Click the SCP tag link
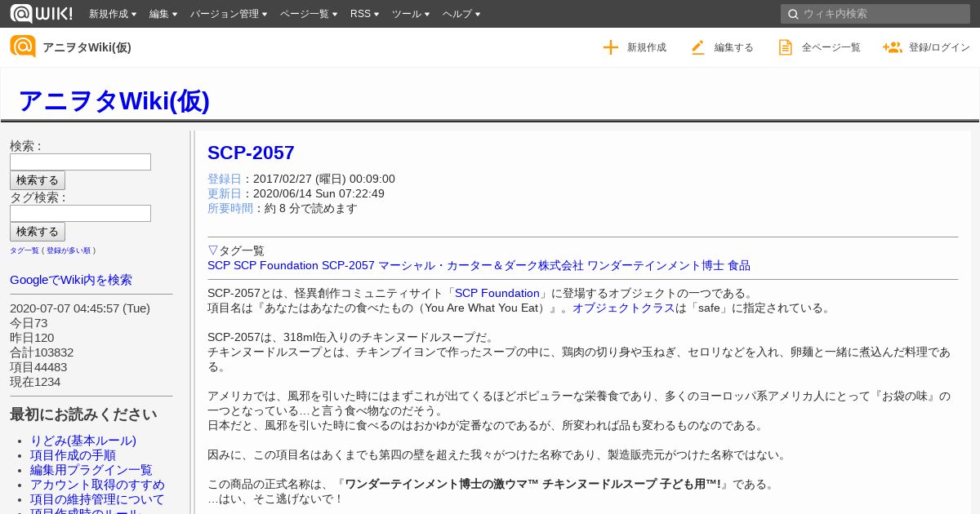Image resolution: width=980 pixels, height=514 pixels. (219, 265)
